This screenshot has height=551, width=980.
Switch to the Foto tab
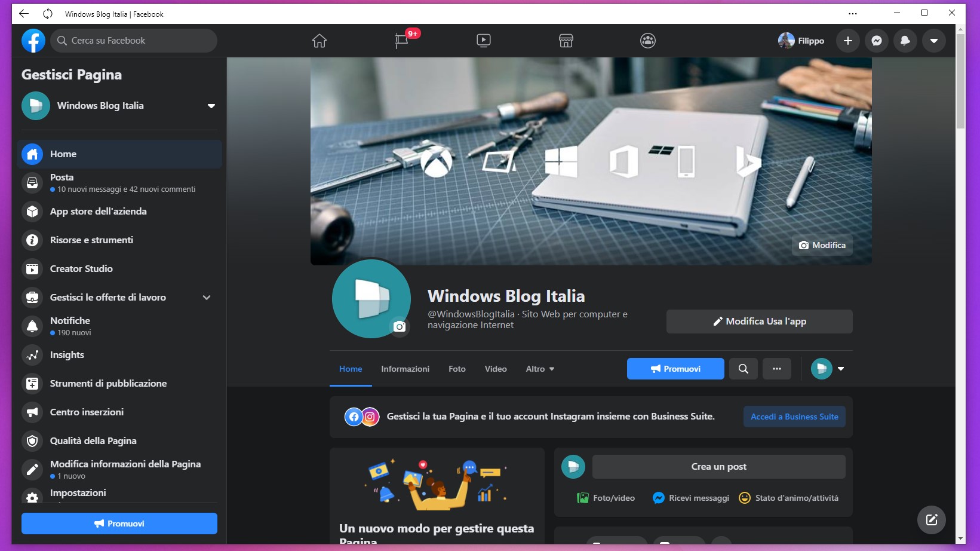coord(457,369)
